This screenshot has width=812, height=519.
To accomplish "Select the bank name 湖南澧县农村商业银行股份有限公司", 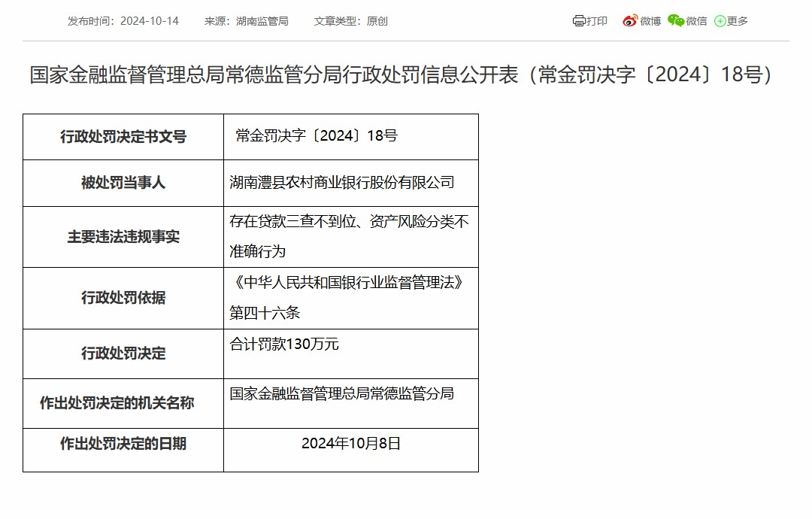I will [x=342, y=182].
